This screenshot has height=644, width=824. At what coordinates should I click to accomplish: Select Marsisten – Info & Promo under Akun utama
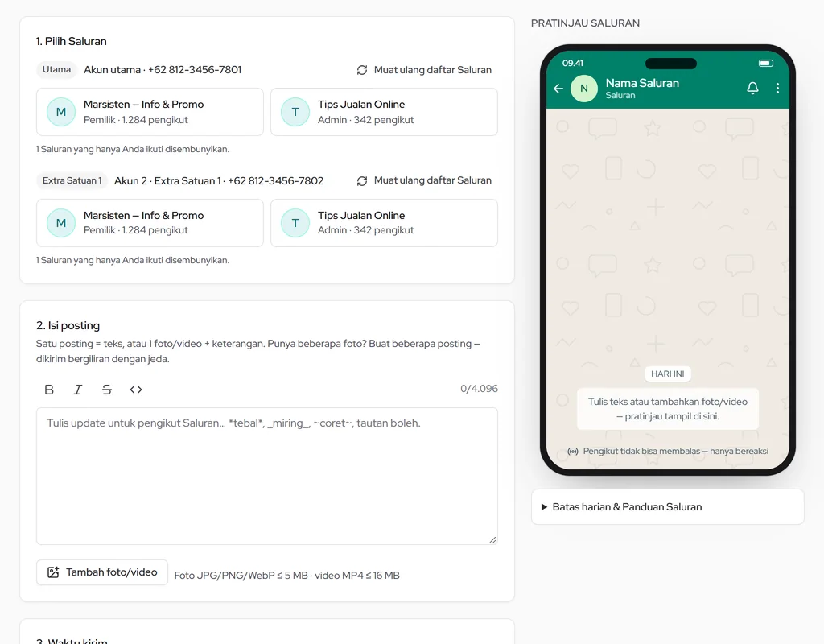pyautogui.click(x=150, y=112)
